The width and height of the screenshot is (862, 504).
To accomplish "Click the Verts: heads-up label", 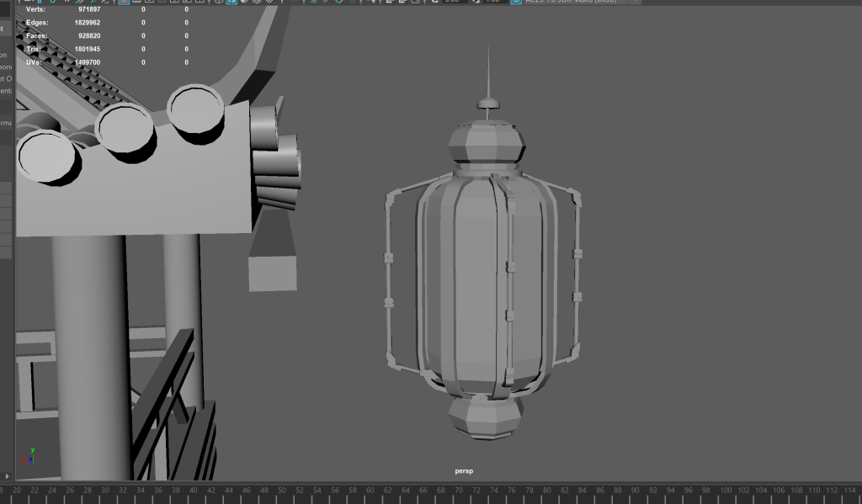I will click(35, 9).
